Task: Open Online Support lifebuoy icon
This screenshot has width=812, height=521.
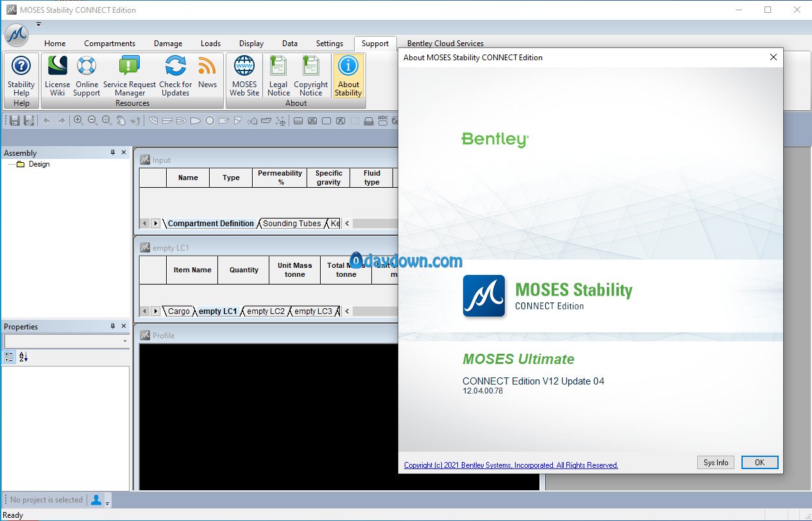Action: [x=87, y=75]
